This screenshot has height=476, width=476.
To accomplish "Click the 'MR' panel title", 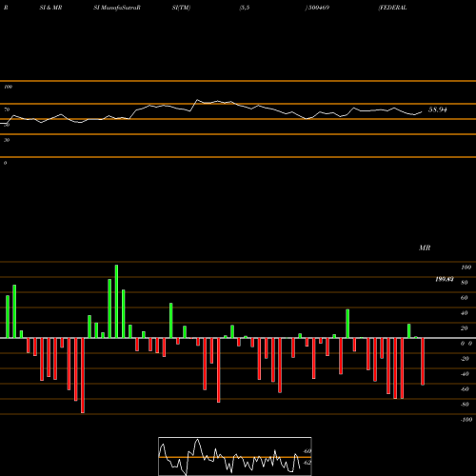I will click(425, 248).
